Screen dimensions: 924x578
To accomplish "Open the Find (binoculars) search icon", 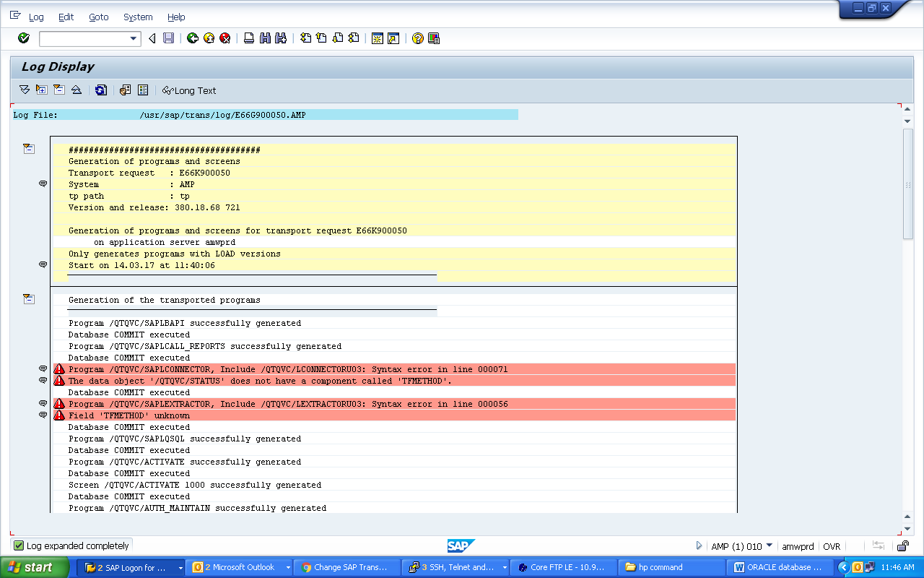I will point(266,38).
